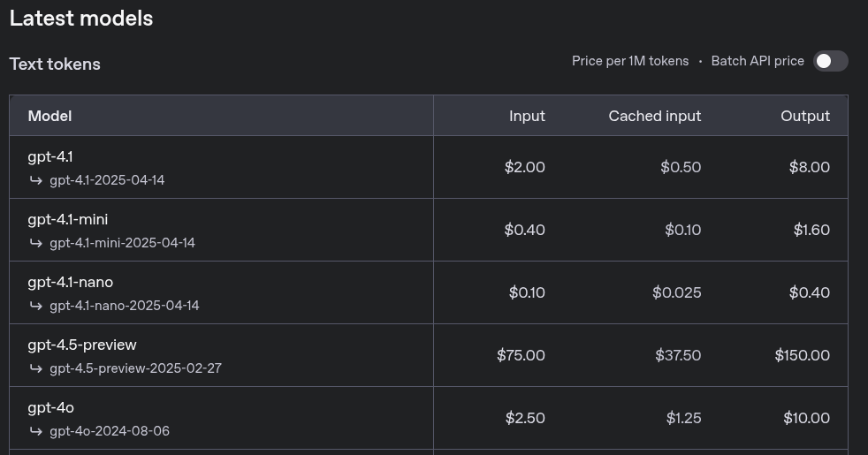The width and height of the screenshot is (868, 455).
Task: Select the gpt-4o model name
Action: tap(51, 407)
